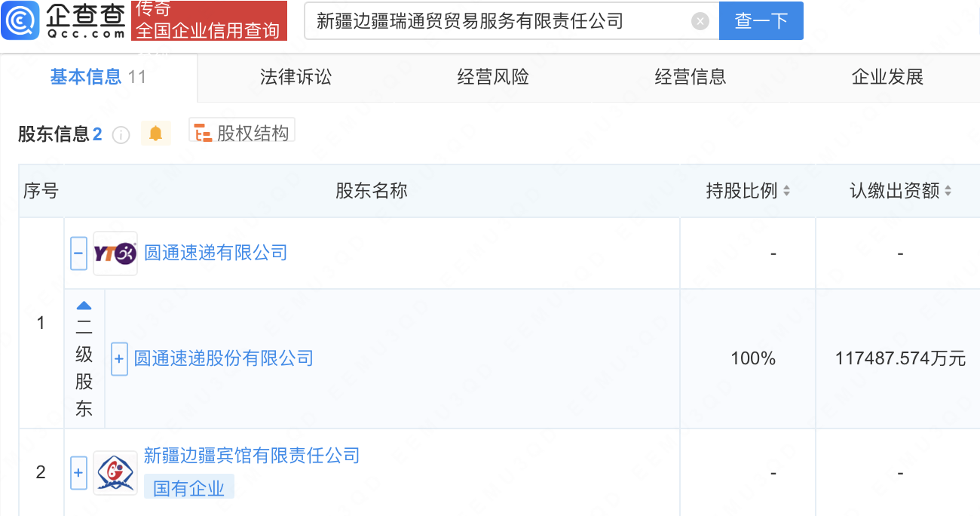980x516 pixels.
Task: Click the yellow bell alert icon
Action: tap(156, 134)
